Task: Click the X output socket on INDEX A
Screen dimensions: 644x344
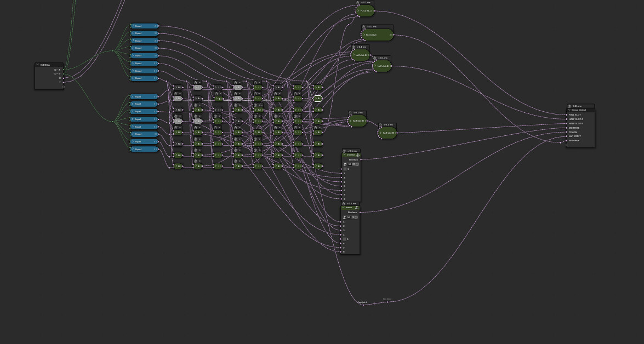Action: [64, 78]
